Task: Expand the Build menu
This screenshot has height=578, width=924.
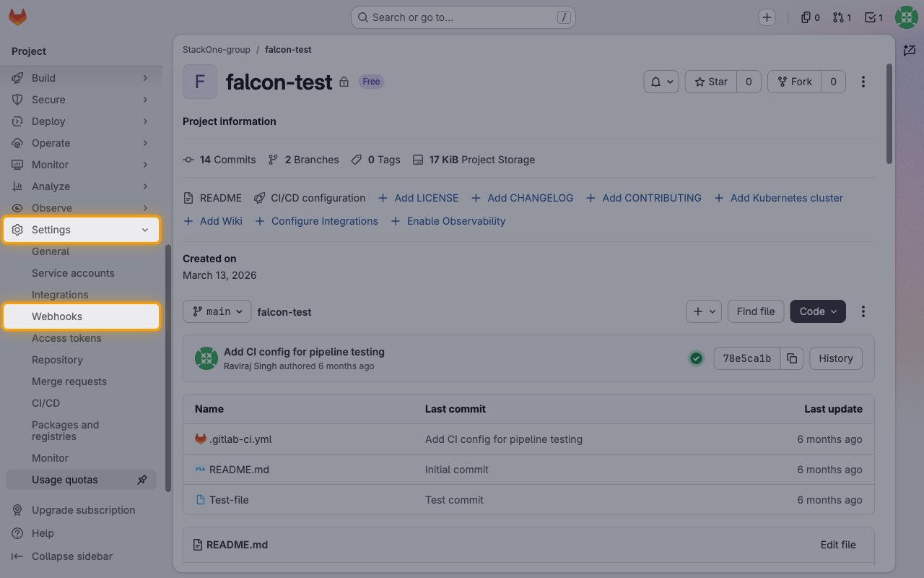Action: tap(81, 78)
